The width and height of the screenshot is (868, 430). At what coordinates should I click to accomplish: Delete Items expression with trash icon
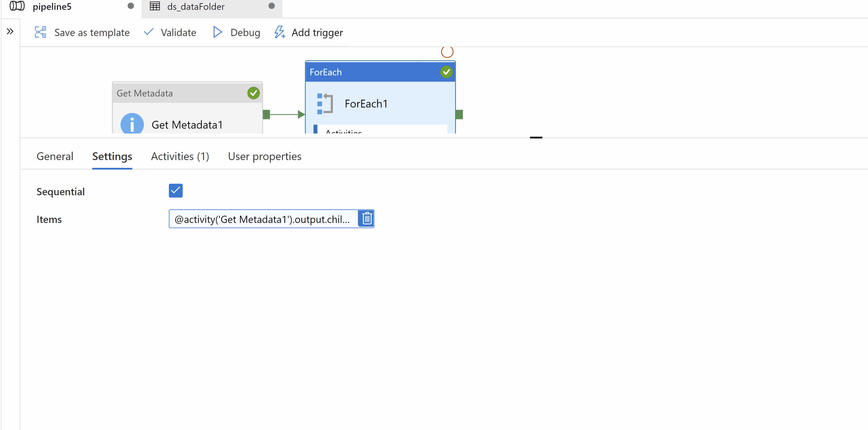click(x=366, y=219)
